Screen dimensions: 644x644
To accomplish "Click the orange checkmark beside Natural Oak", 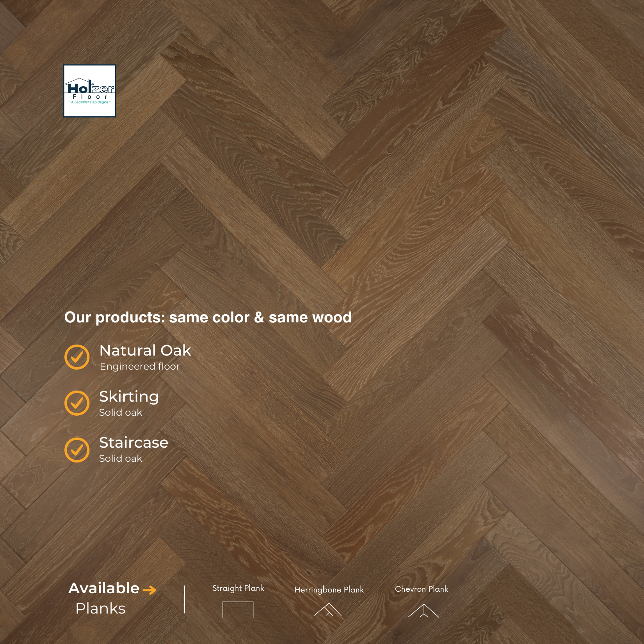I will coord(77,357).
